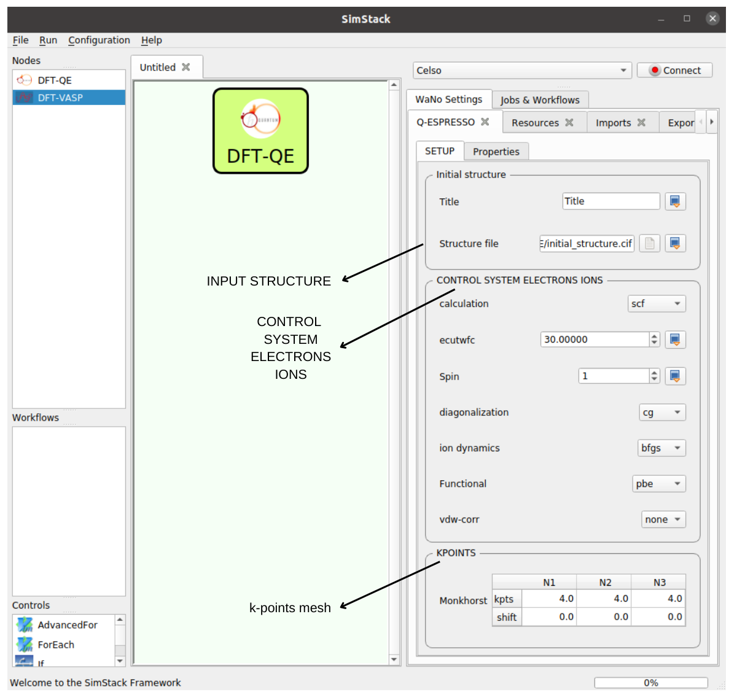Click the import icon next to Title field
The height and width of the screenshot is (700, 737).
675,201
